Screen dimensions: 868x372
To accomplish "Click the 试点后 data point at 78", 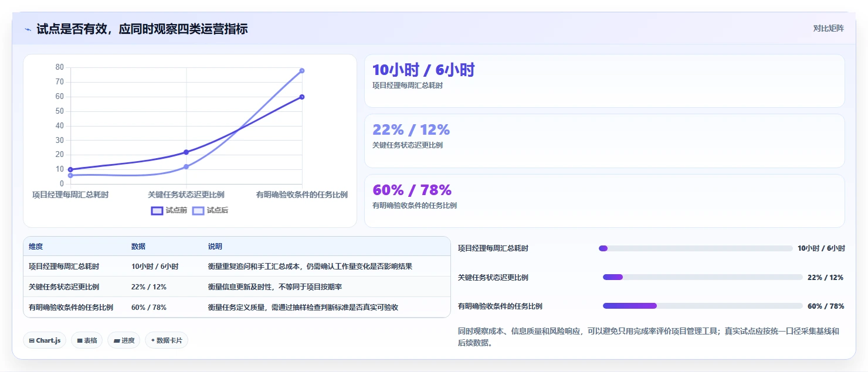I will click(x=302, y=71).
